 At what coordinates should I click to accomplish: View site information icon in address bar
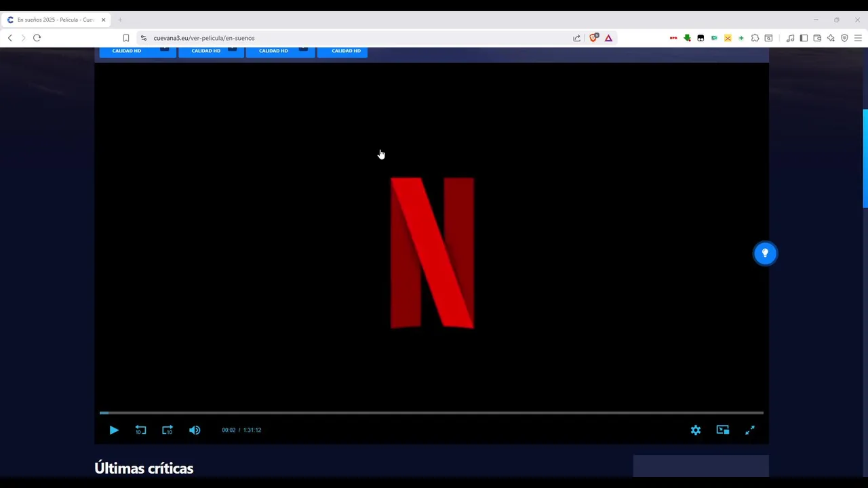143,38
